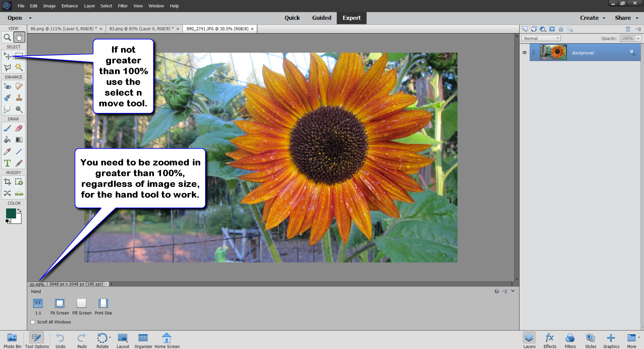Select the Red Eye removal tool
This screenshot has width=644, height=349.
tap(7, 86)
